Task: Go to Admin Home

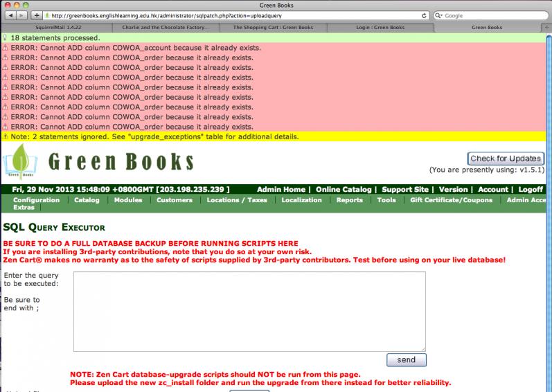Action: (x=281, y=189)
